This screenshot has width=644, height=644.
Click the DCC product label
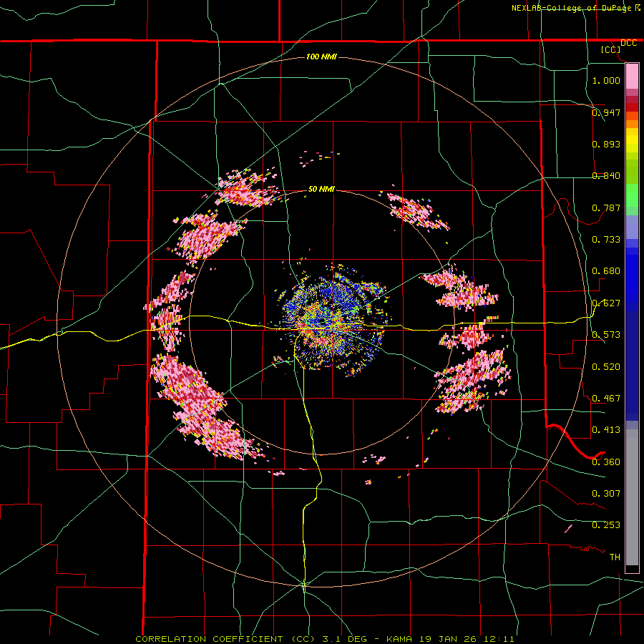click(628, 43)
